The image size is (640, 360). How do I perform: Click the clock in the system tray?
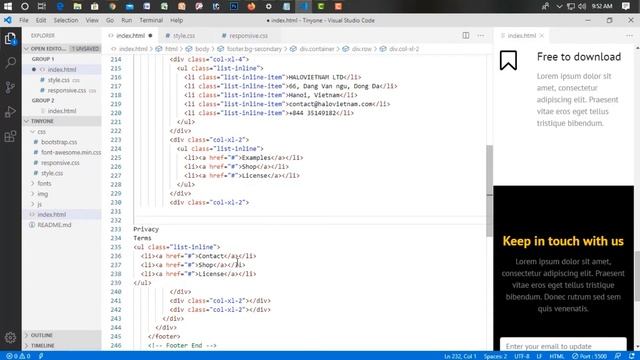(x=602, y=6)
